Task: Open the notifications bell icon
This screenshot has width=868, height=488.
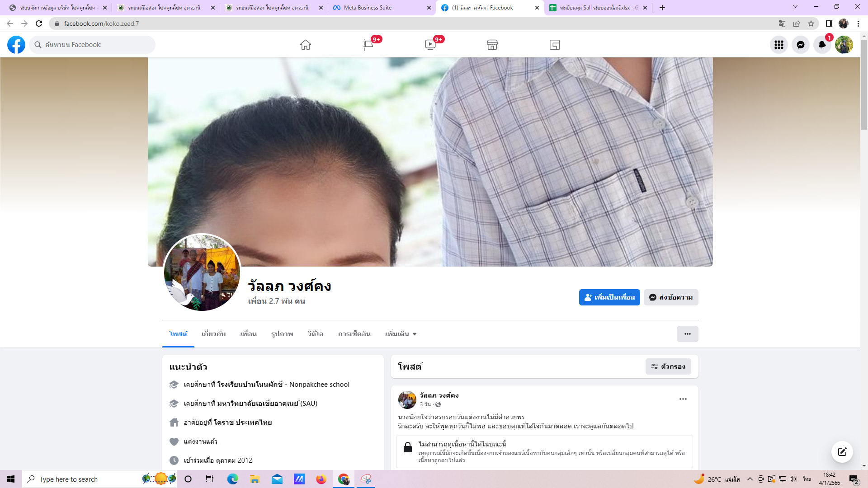Action: (822, 45)
